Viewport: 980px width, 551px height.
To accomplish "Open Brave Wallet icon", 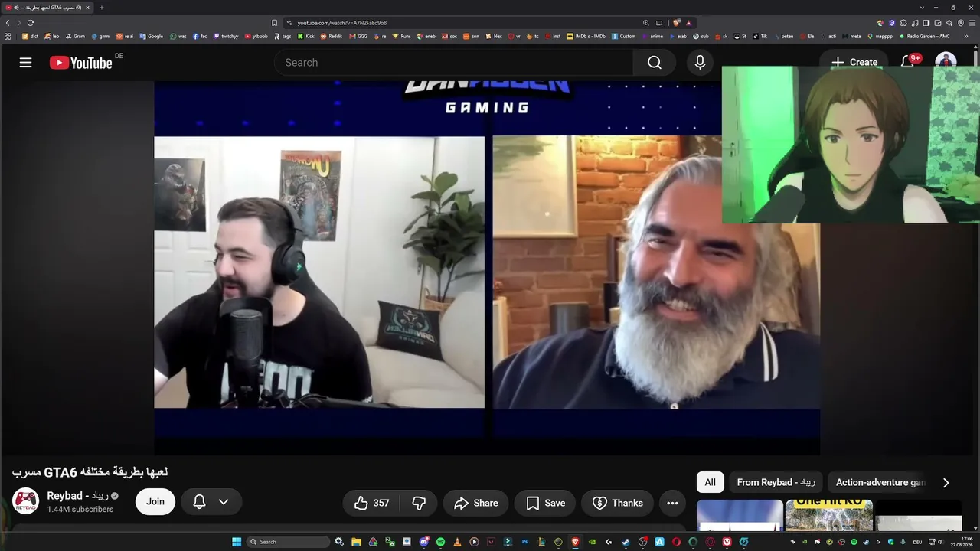I will (938, 23).
